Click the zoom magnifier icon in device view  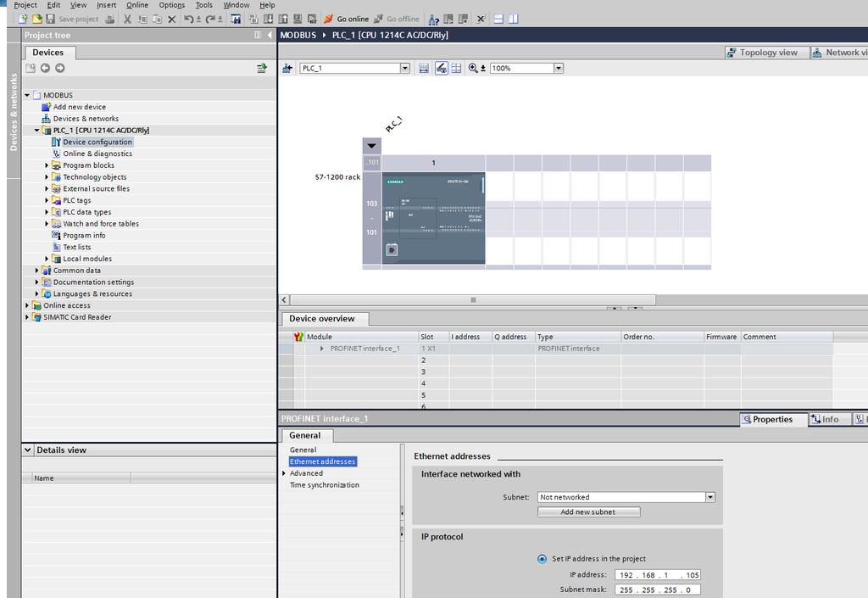point(473,68)
